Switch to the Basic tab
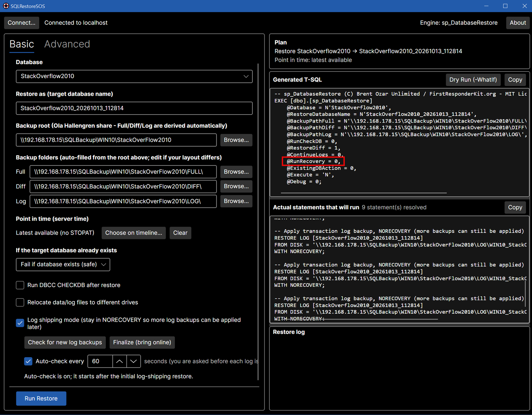Image resolution: width=532 pixels, height=415 pixels. coord(22,44)
